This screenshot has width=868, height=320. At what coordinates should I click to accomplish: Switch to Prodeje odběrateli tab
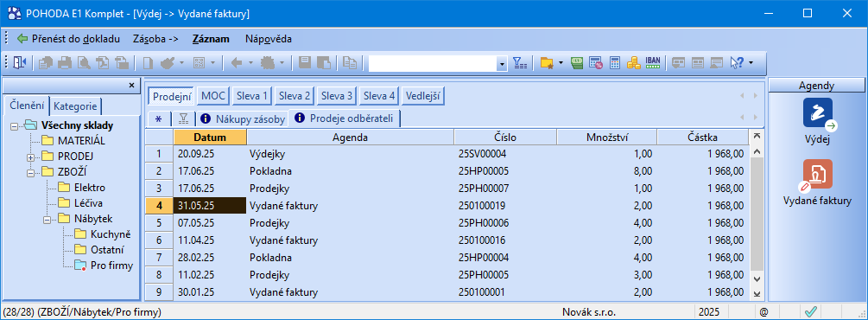pos(345,118)
